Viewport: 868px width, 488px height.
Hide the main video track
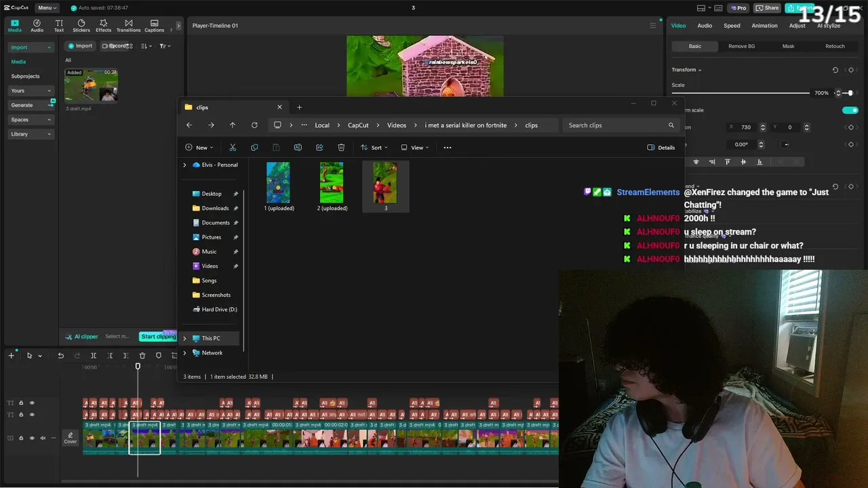tap(32, 438)
